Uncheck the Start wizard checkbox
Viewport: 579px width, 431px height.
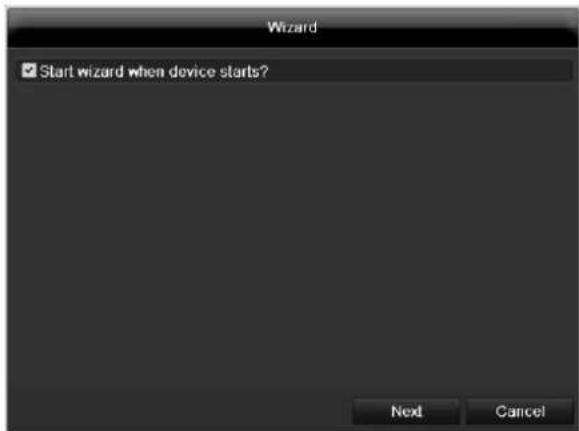[x=29, y=70]
